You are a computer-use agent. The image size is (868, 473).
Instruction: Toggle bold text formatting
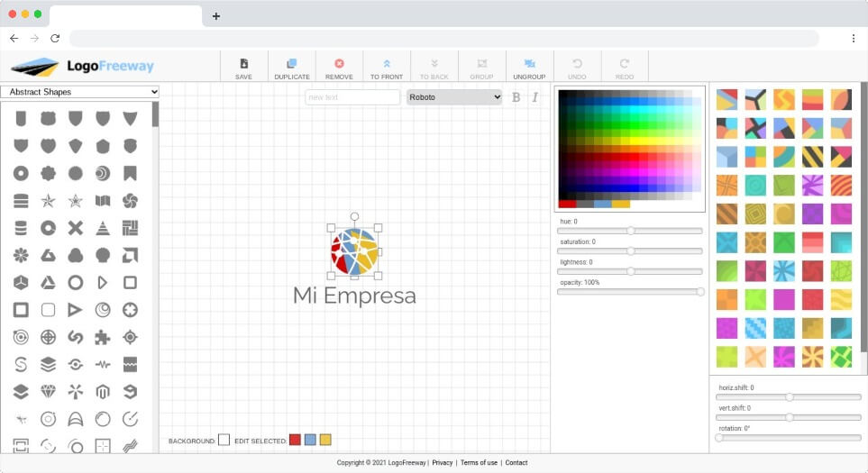point(516,97)
